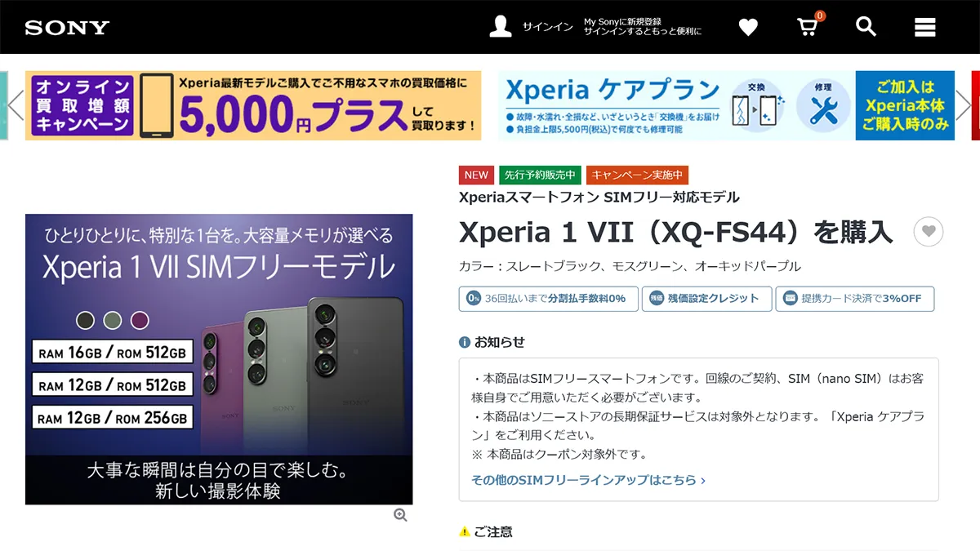Click the Xperia 1 VII product image
Image resolution: width=980 pixels, height=551 pixels.
[x=219, y=359]
